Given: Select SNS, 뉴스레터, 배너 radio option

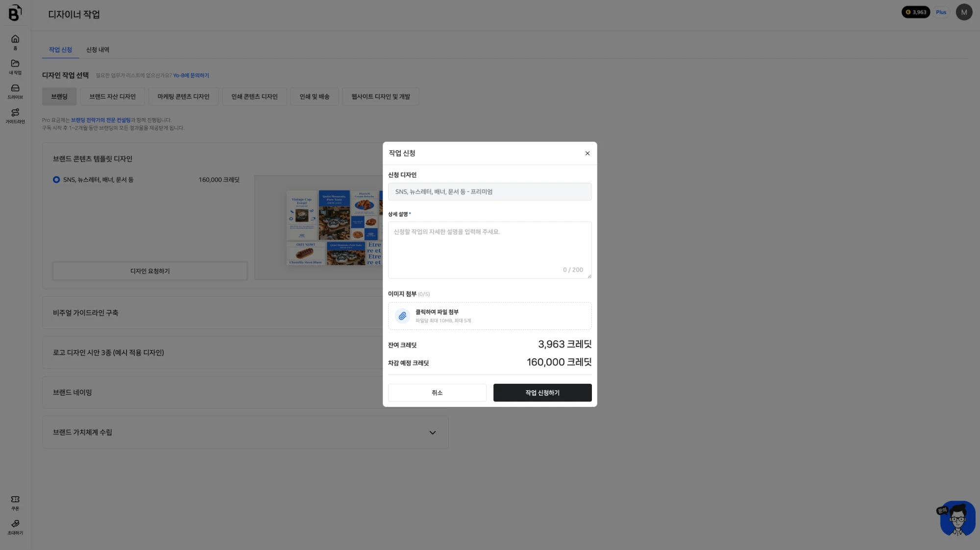Looking at the screenshot, I should pos(56,180).
